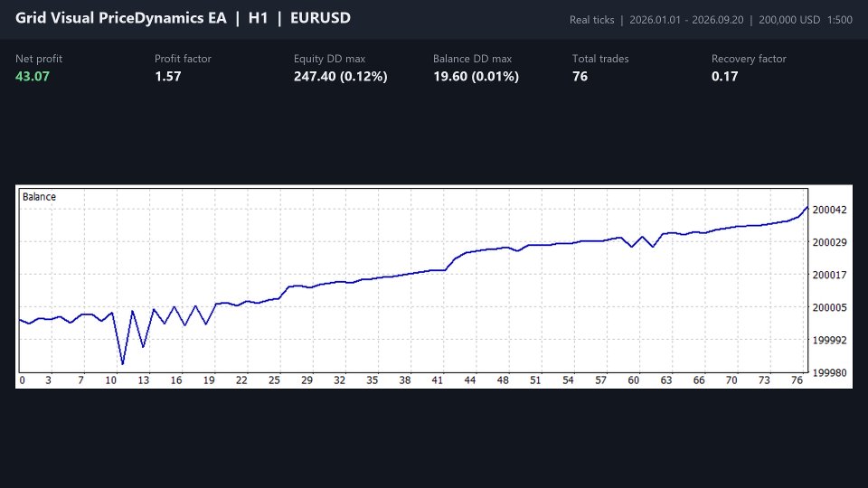This screenshot has width=868, height=488.
Task: Select the value 247.40 (0.12%)
Action: coord(341,76)
